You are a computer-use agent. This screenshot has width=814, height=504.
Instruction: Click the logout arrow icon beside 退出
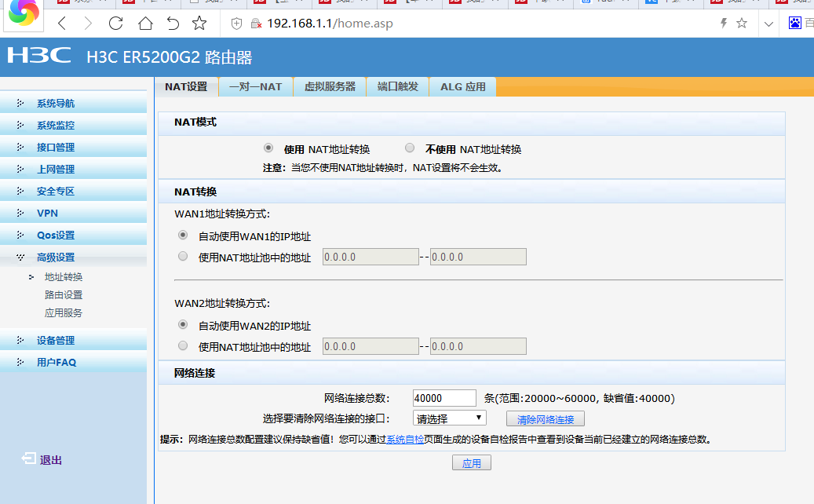pos(28,458)
